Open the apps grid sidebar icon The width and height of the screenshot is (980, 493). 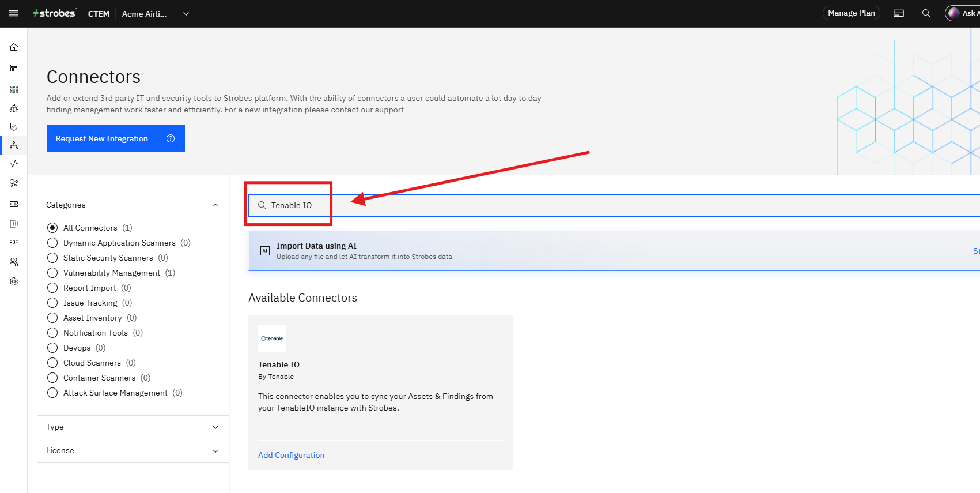click(x=14, y=89)
